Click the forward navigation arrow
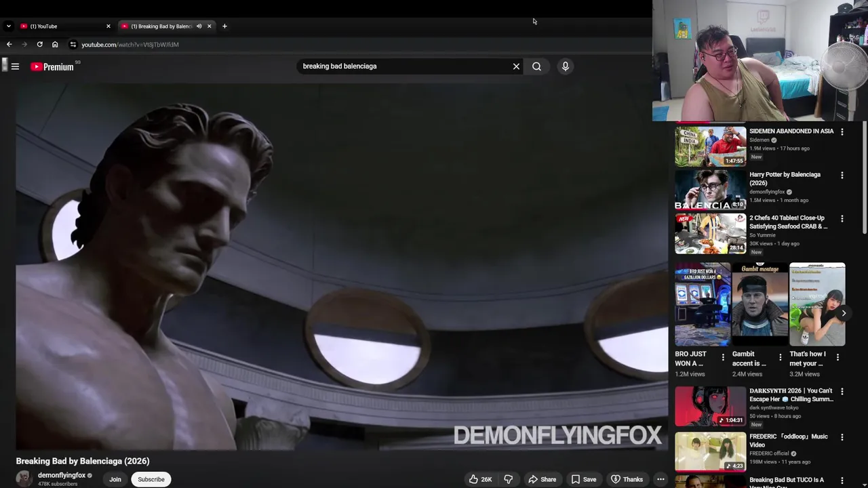 (x=24, y=44)
